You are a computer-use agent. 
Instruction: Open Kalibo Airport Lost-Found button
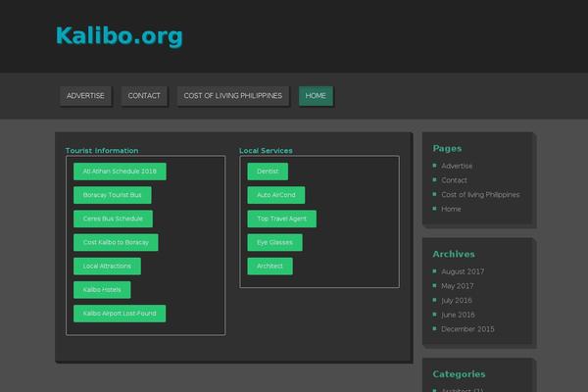pos(120,314)
